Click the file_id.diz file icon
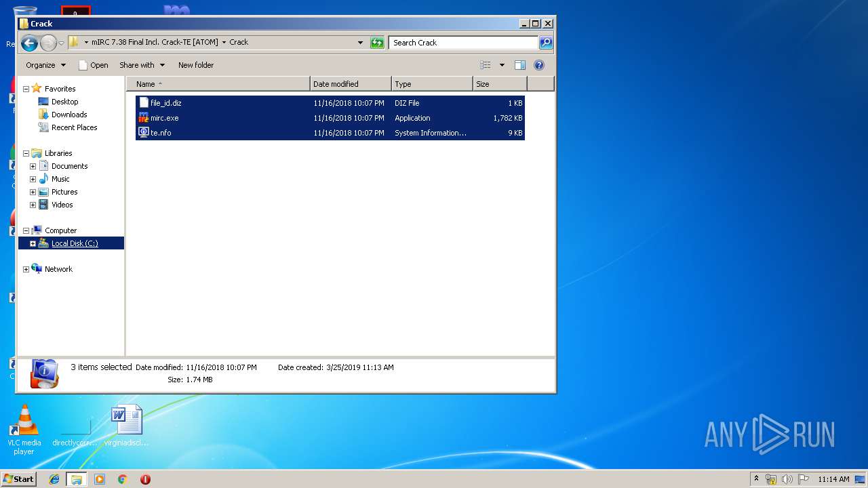This screenshot has width=868, height=488. 143,103
